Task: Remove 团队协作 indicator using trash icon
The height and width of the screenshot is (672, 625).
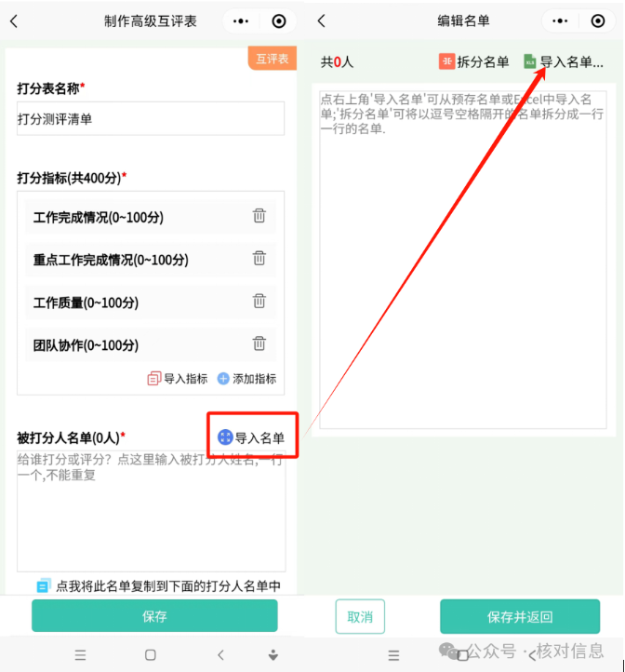Action: click(x=259, y=343)
